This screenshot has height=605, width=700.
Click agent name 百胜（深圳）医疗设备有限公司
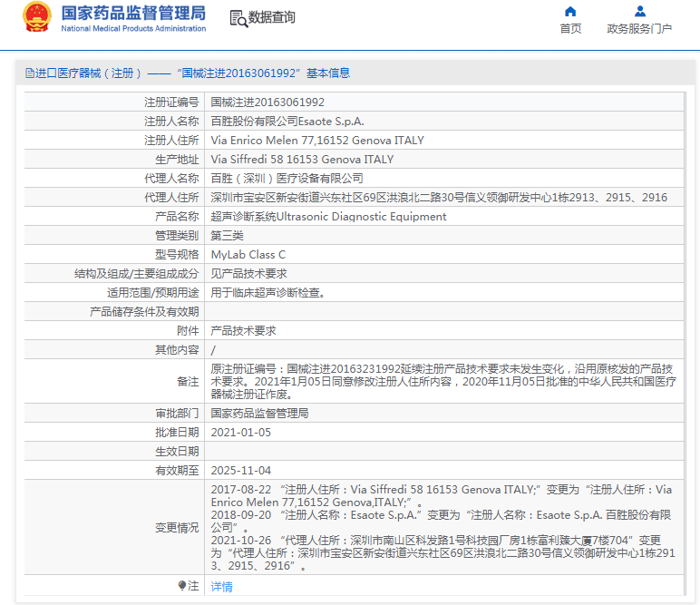tap(287, 179)
